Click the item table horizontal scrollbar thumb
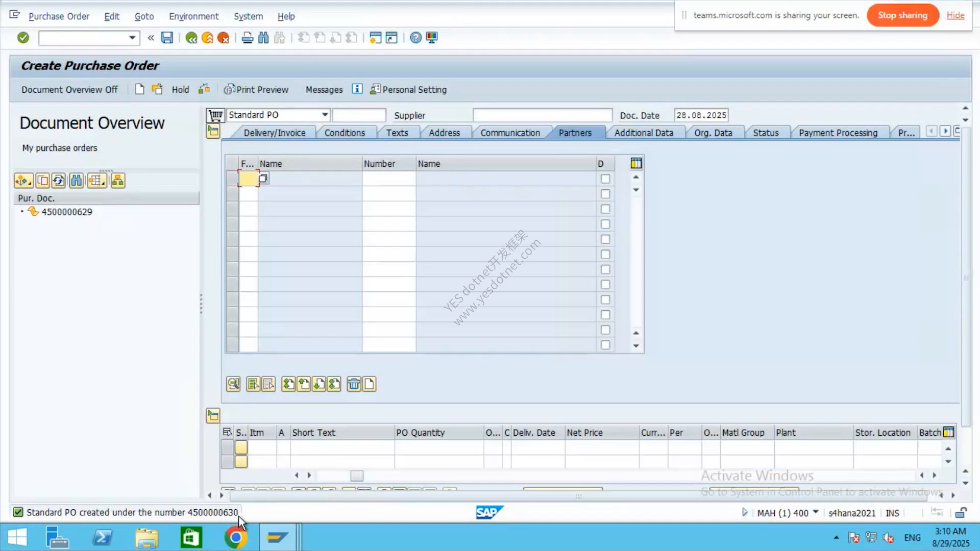 pyautogui.click(x=357, y=476)
